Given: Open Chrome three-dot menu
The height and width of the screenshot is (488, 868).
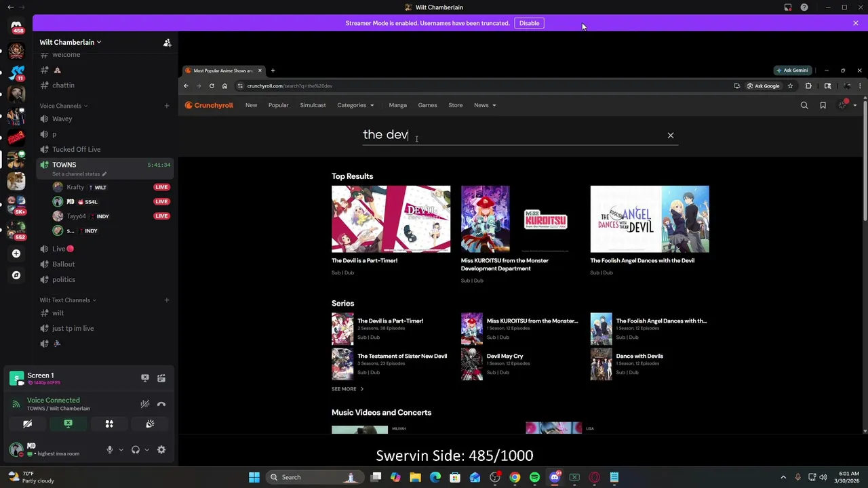Looking at the screenshot, I should point(860,86).
